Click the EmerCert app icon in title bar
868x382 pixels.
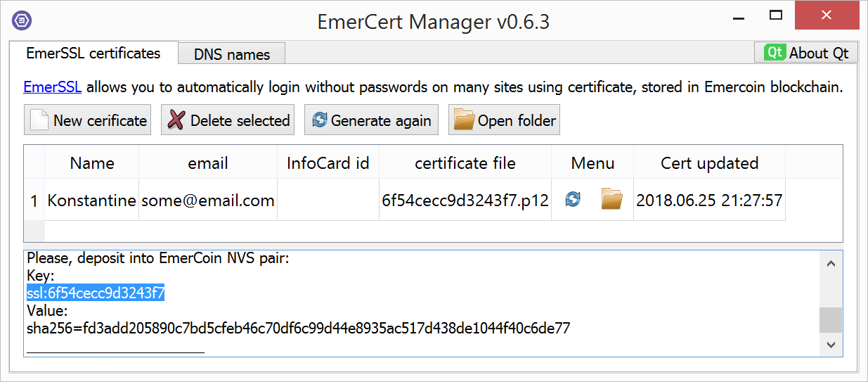pyautogui.click(x=22, y=20)
